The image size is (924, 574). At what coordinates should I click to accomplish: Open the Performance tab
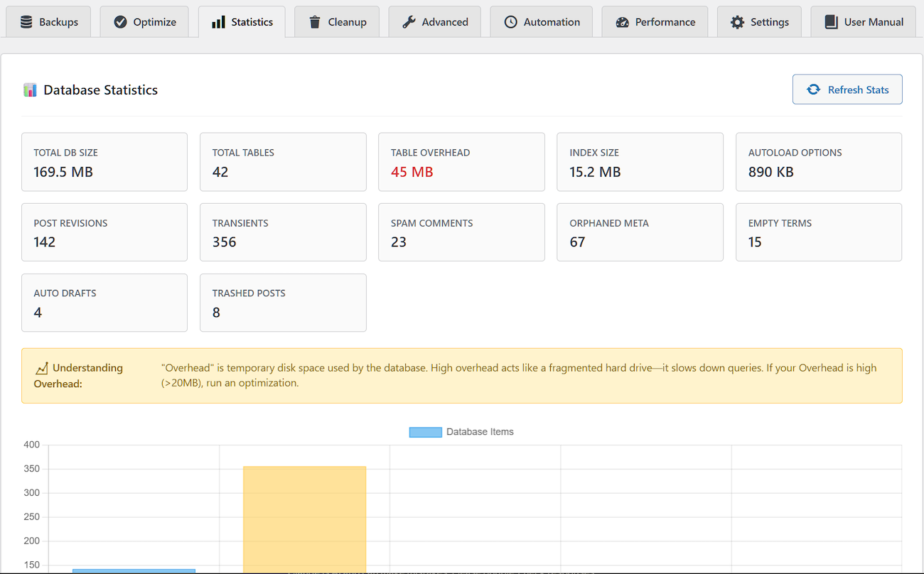(x=655, y=22)
